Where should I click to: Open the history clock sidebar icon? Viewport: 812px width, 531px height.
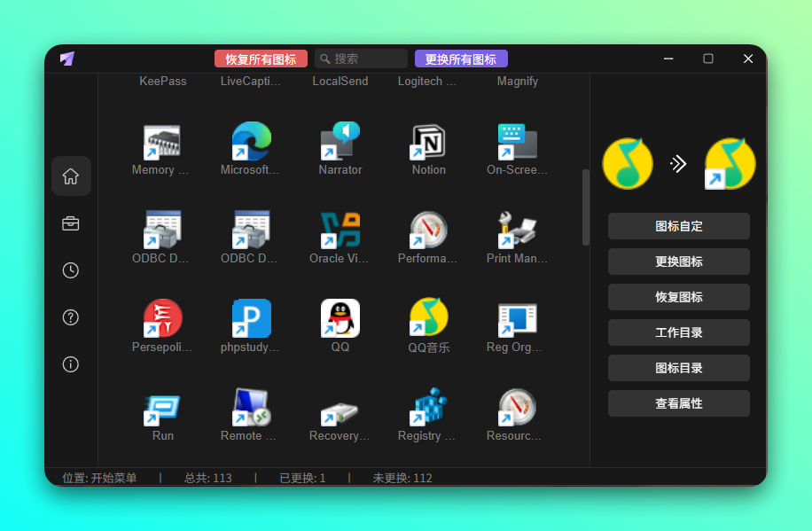click(71, 270)
